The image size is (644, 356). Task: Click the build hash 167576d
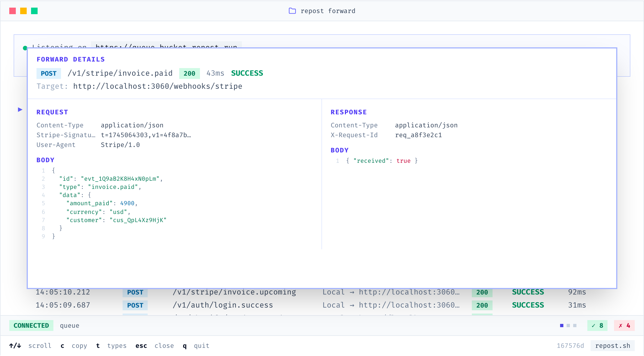click(x=570, y=346)
